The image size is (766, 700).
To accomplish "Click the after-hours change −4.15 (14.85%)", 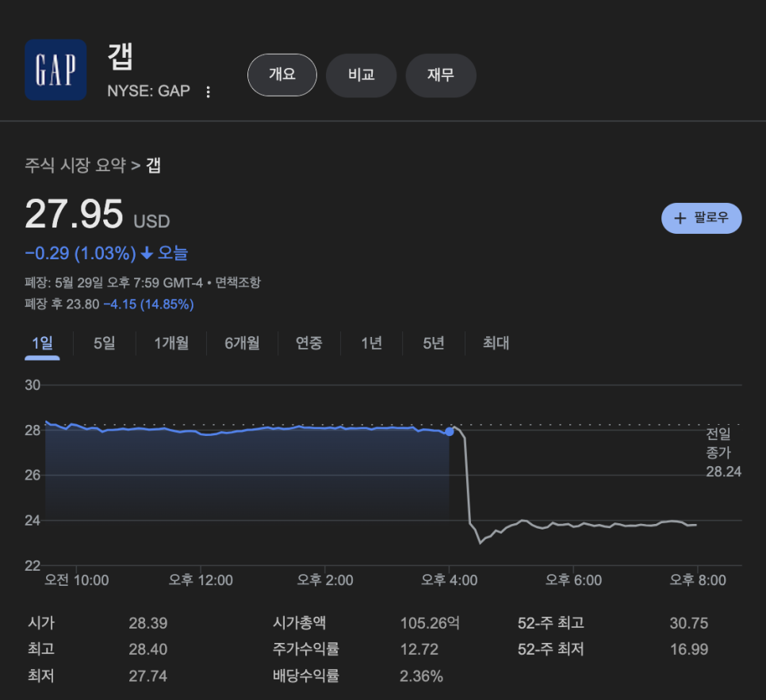I will click(x=148, y=304).
